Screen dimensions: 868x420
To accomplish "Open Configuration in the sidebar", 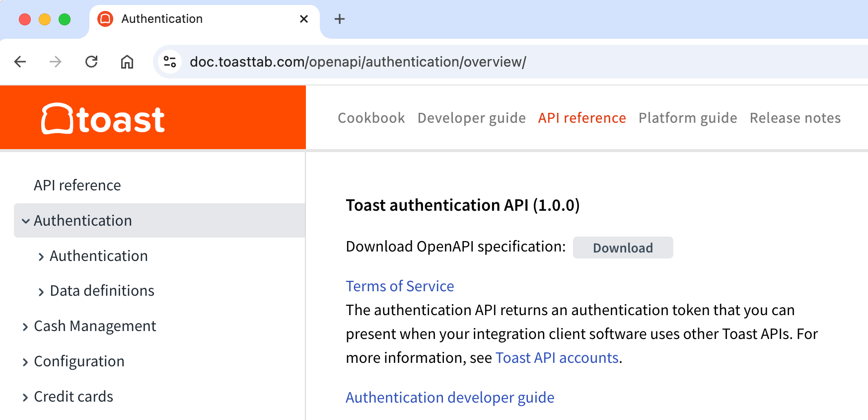I will pyautogui.click(x=79, y=361).
